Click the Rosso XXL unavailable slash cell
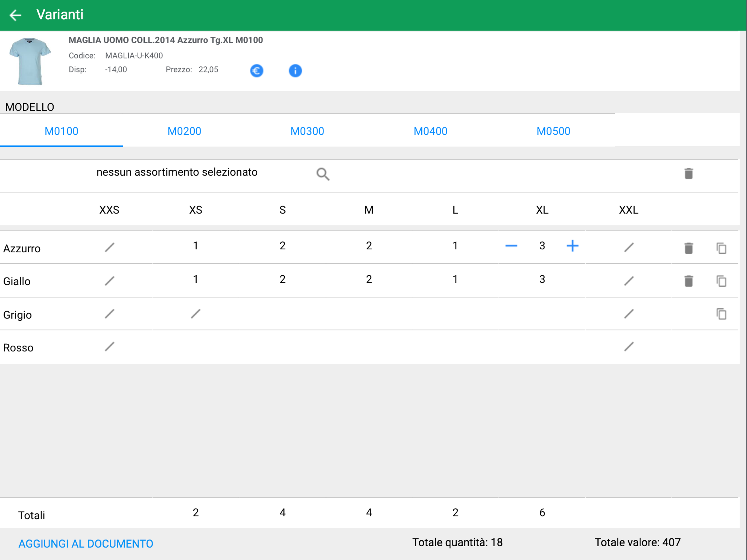The image size is (747, 560). point(628,346)
